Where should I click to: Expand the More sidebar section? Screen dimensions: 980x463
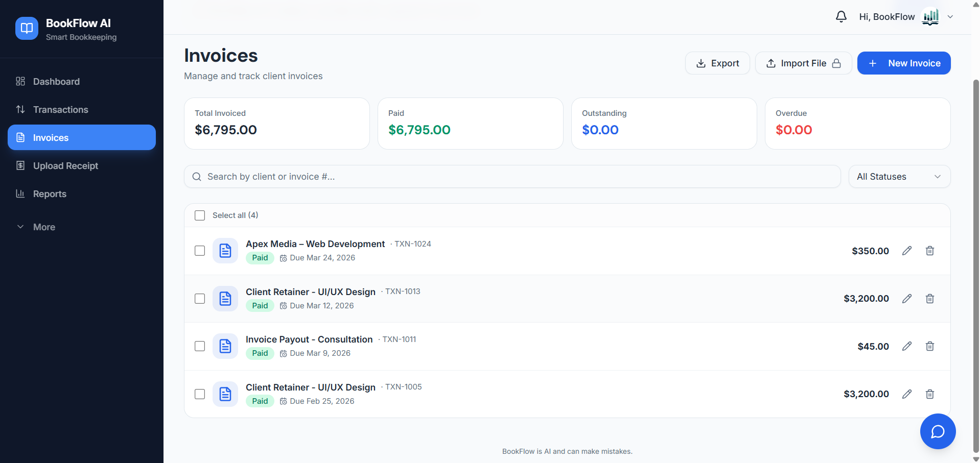click(x=82, y=227)
